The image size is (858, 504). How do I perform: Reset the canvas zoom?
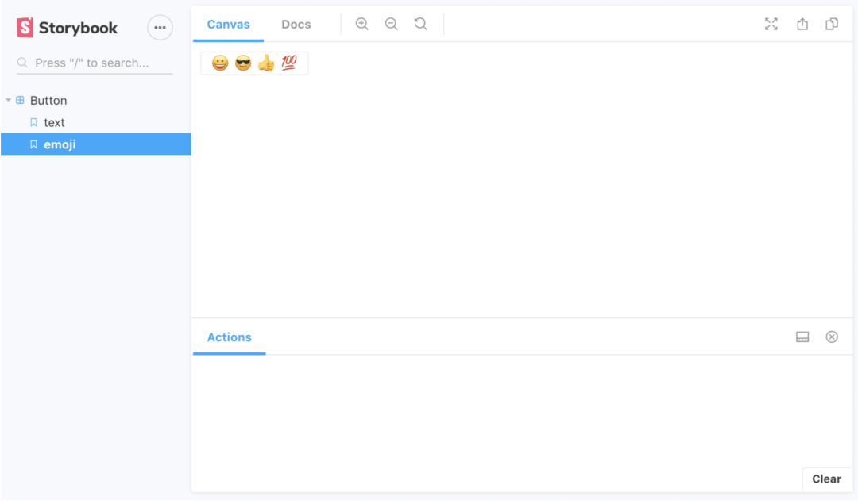(421, 24)
